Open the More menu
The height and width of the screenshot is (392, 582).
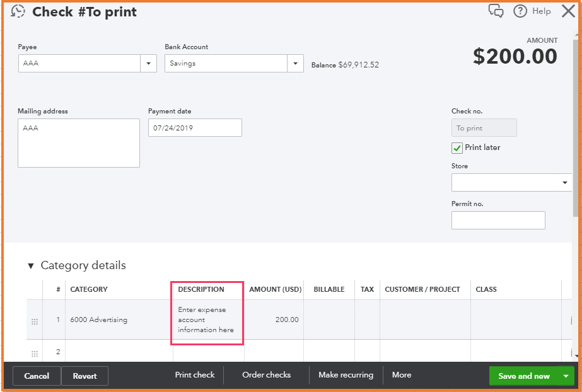pos(402,375)
